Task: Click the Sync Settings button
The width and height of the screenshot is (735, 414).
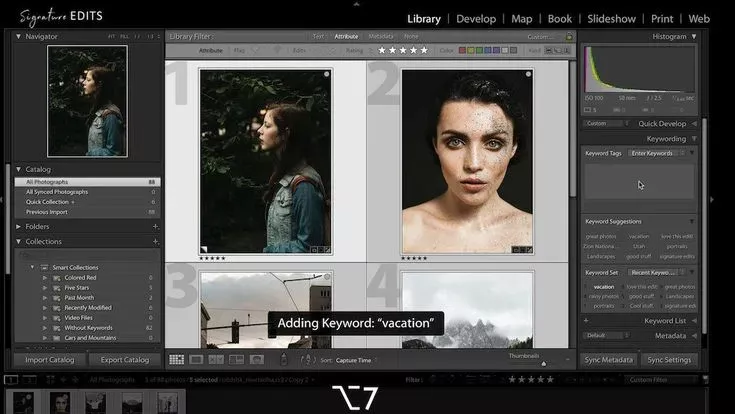Action: [x=669, y=360]
